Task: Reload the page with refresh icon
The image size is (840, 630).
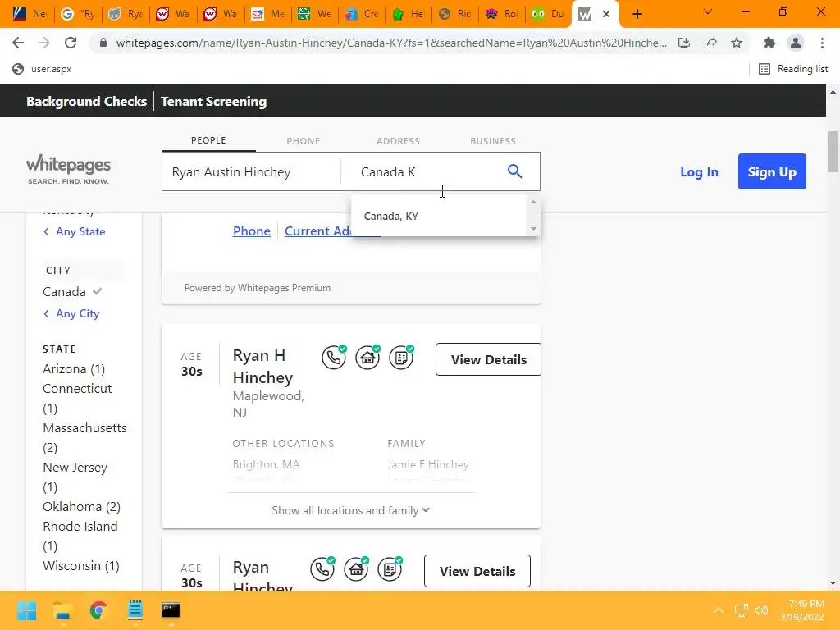Action: click(71, 43)
